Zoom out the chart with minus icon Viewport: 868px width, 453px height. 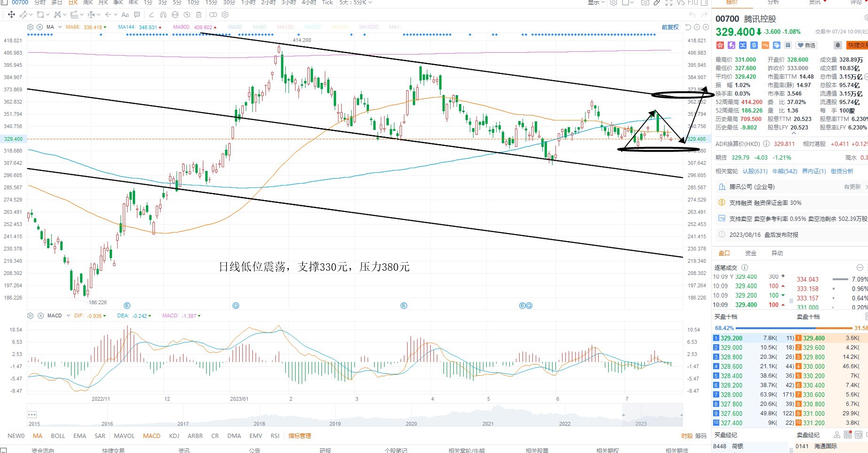pyautogui.click(x=697, y=27)
